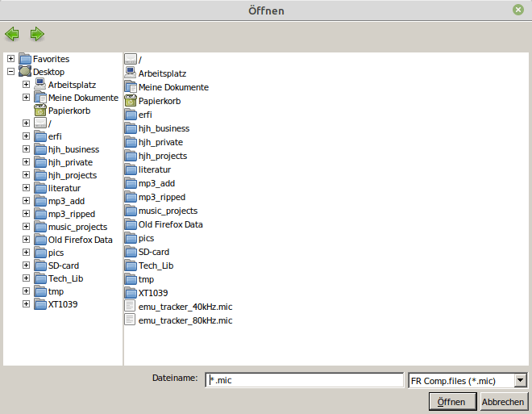Select the tmp item in tree
The image size is (532, 414).
pyautogui.click(x=56, y=291)
